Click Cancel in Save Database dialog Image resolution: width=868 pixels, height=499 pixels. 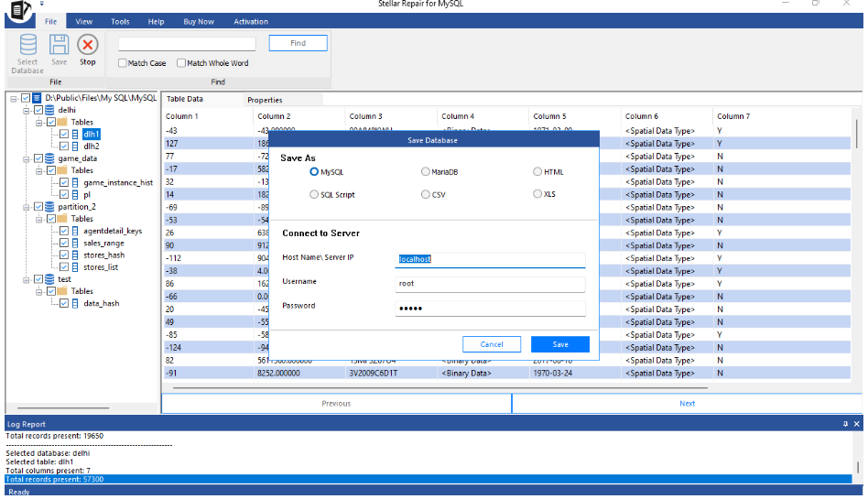(492, 344)
